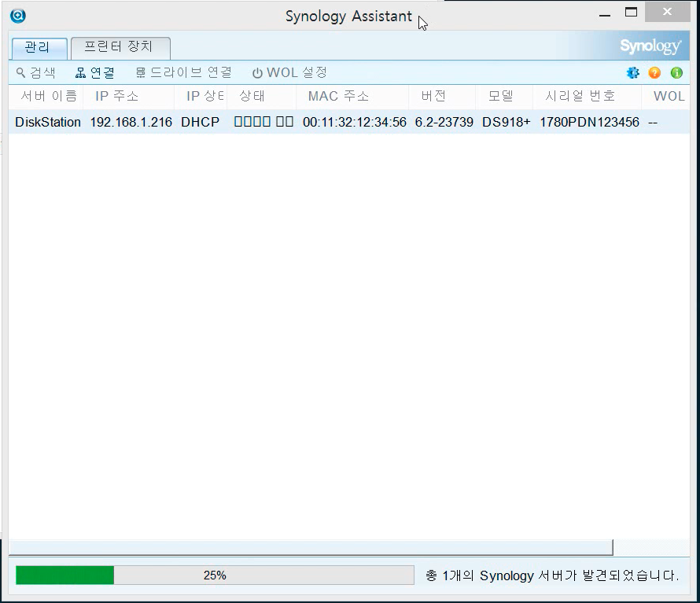
Task: Open the green info about icon
Action: point(676,73)
